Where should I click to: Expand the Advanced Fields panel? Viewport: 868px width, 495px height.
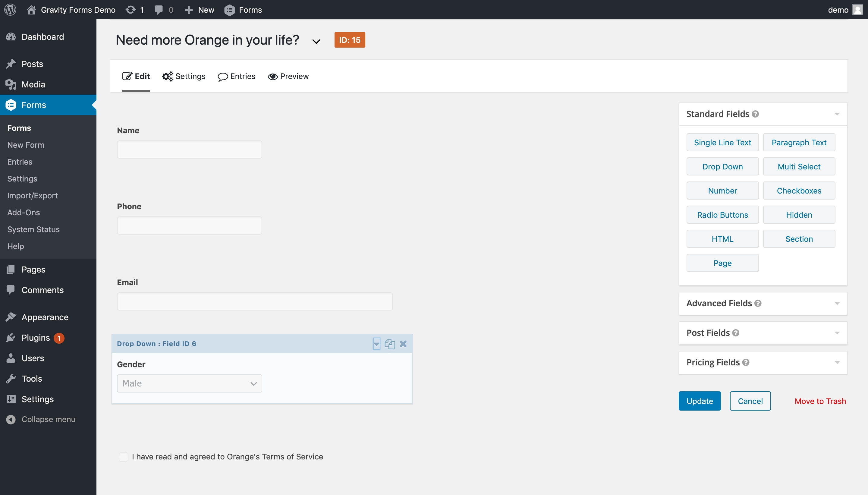pos(838,303)
